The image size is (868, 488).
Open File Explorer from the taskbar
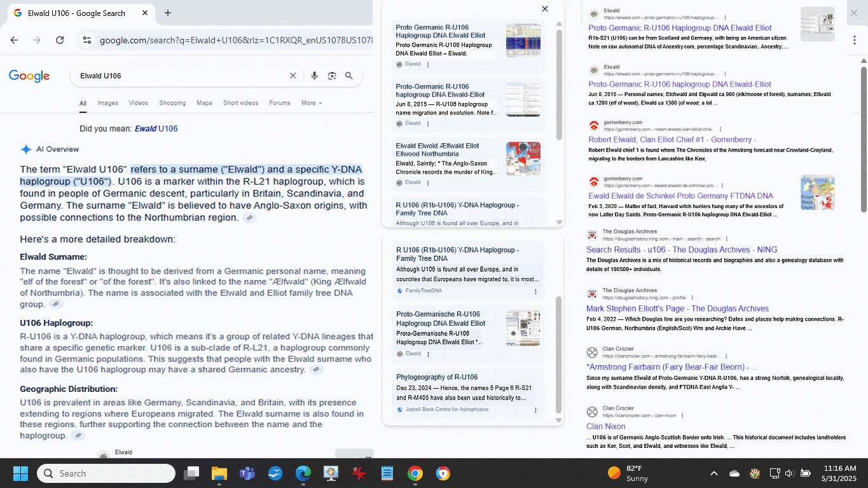point(219,473)
